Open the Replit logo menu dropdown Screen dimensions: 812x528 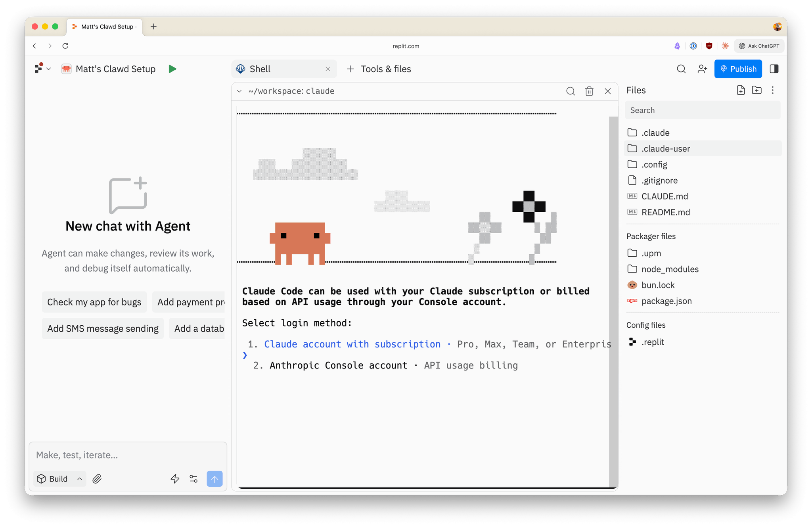[43, 69]
